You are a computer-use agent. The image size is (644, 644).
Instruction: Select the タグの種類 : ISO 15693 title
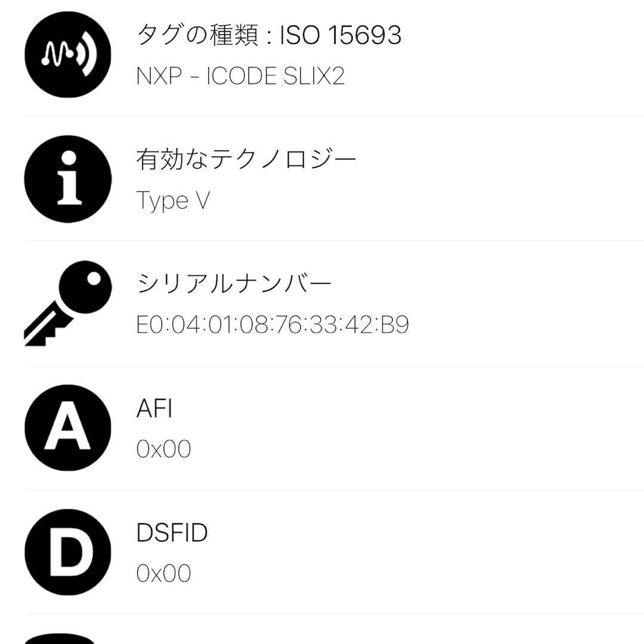(x=268, y=35)
